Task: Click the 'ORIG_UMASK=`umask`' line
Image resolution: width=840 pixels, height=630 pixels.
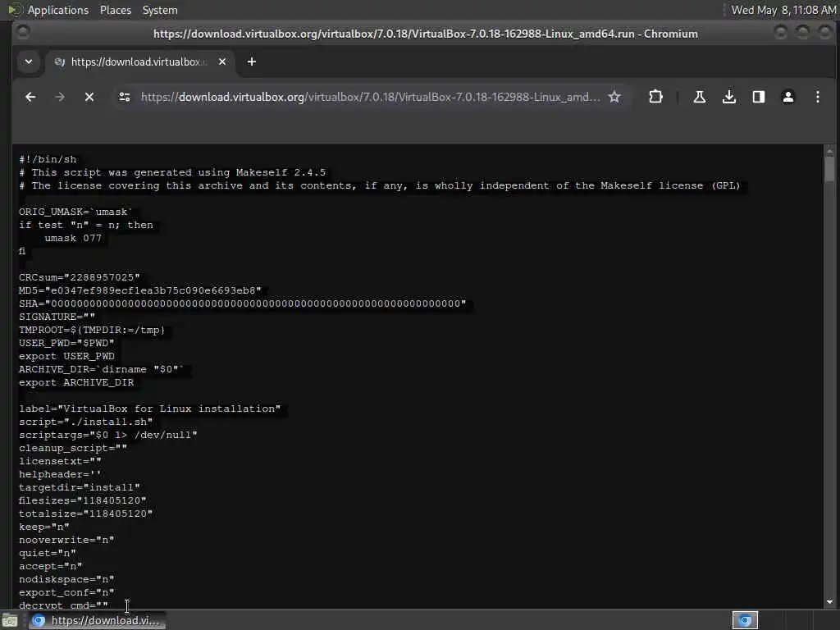Action: [75, 212]
